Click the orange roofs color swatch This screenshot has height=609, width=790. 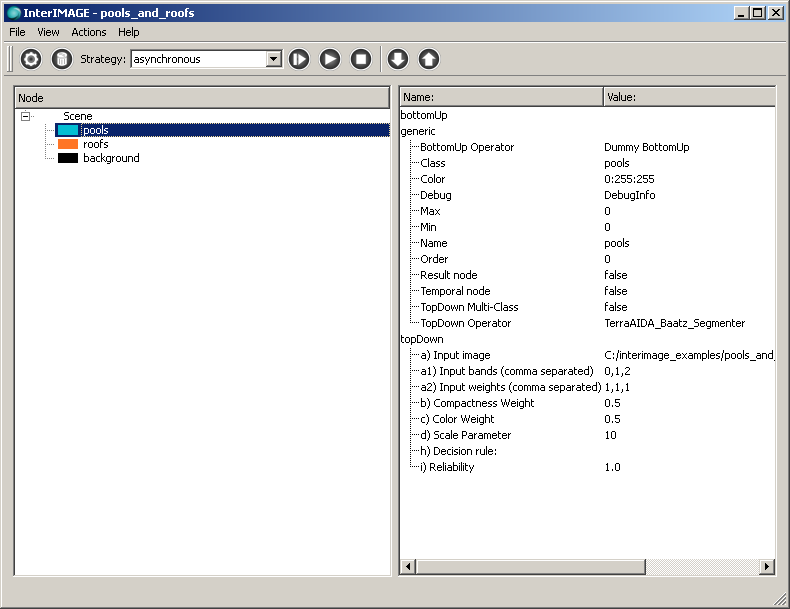click(68, 144)
